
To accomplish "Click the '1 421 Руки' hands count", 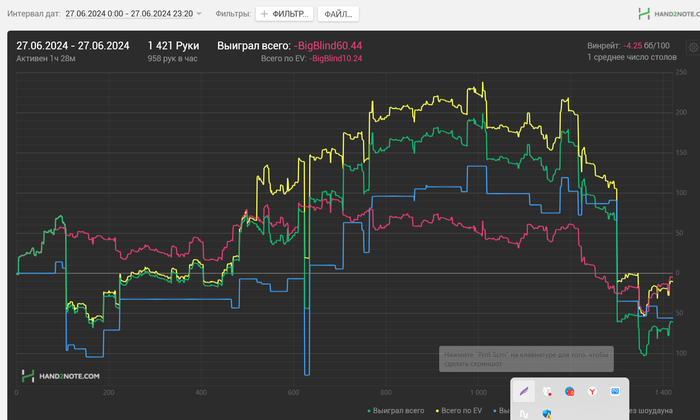I will [173, 46].
